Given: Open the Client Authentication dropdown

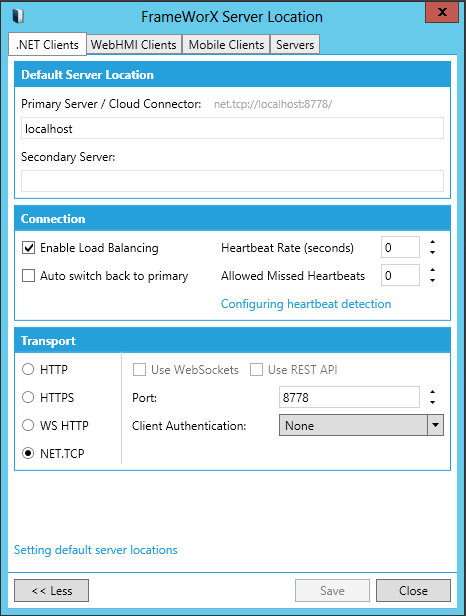Looking at the screenshot, I should coord(361,425).
